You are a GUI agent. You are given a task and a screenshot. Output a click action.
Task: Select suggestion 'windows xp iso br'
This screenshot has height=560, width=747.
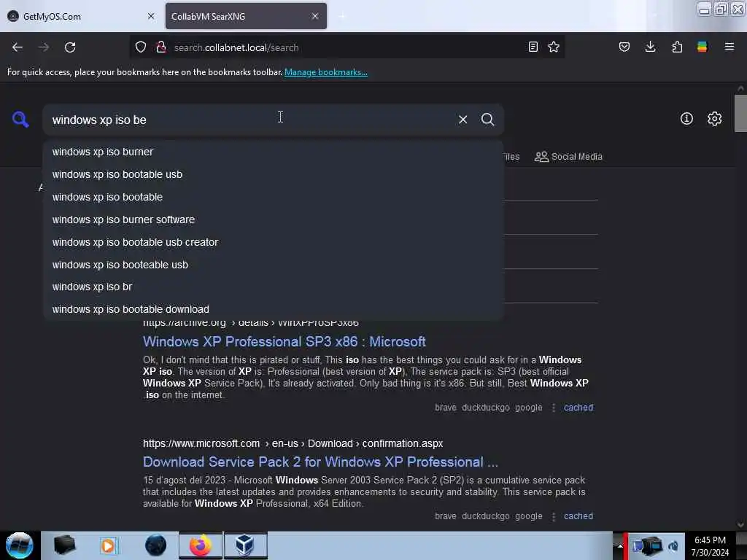274,287
